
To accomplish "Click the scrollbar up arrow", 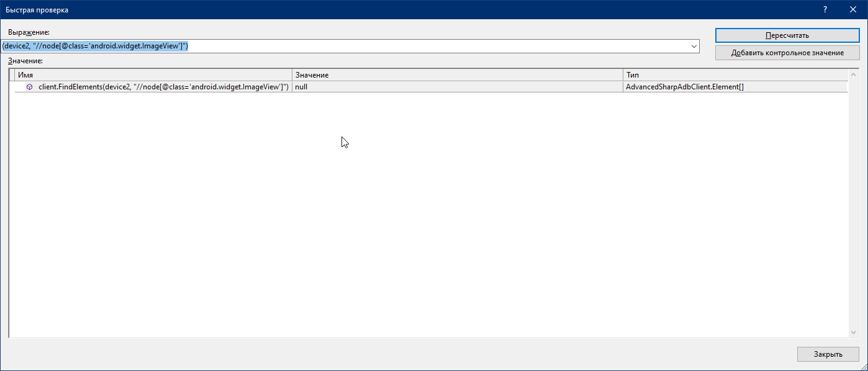I will click(853, 74).
